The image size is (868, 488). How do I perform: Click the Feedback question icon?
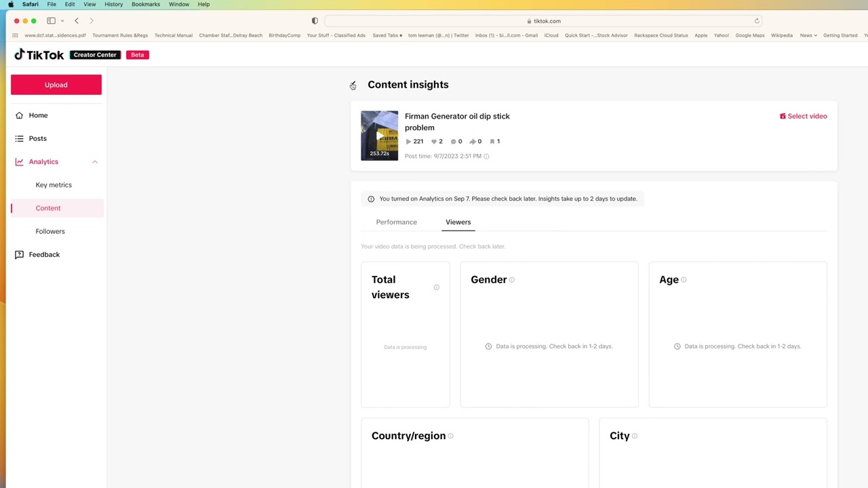(19, 254)
